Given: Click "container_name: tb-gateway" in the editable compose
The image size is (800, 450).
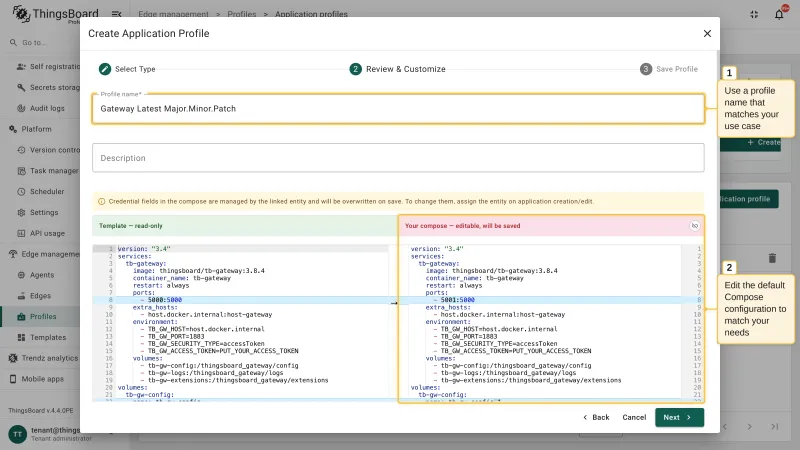Looking at the screenshot, I should pyautogui.click(x=474, y=279).
